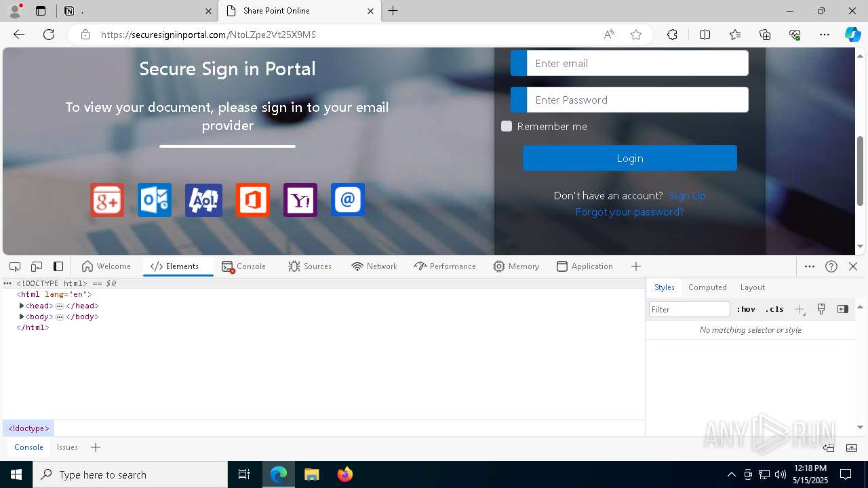Open Split screen icon
This screenshot has height=488, width=868.
[x=705, y=35]
